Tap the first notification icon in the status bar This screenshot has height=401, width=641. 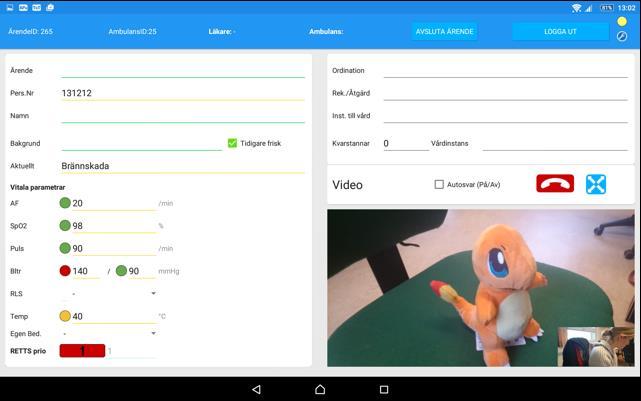point(10,7)
